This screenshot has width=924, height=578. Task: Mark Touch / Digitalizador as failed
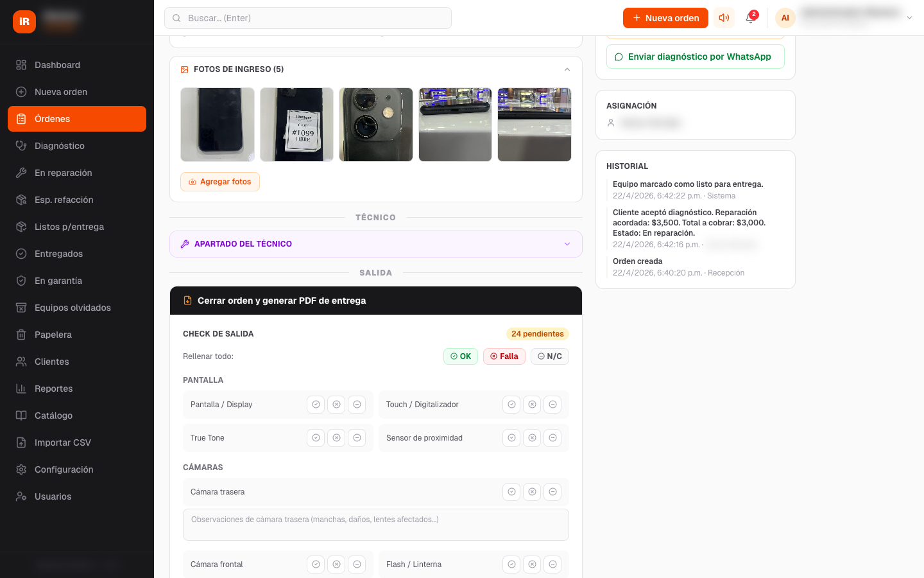tap(532, 405)
